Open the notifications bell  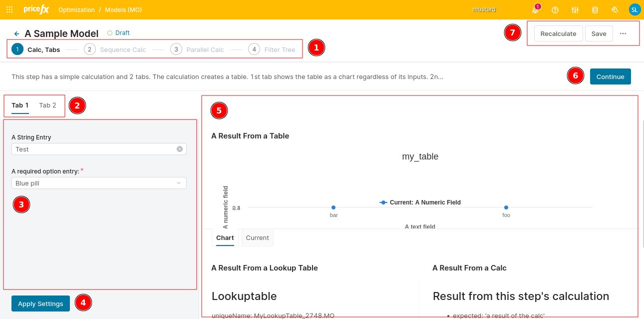(535, 10)
